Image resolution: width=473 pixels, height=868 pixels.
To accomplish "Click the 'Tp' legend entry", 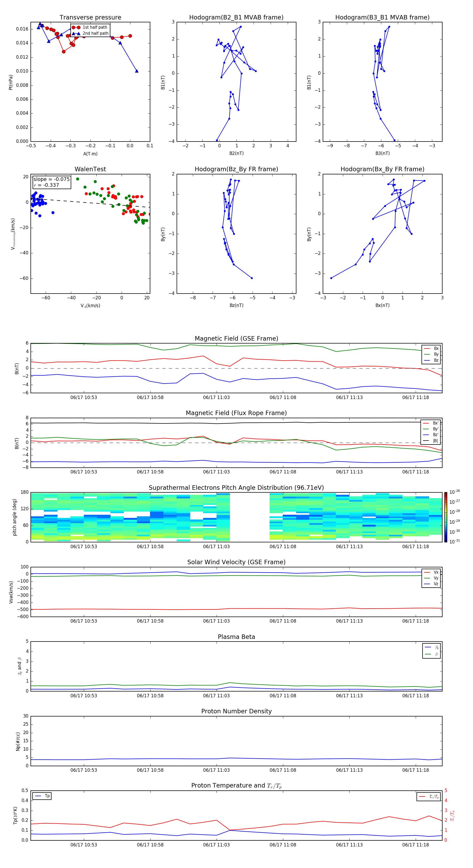I will 42,796.
